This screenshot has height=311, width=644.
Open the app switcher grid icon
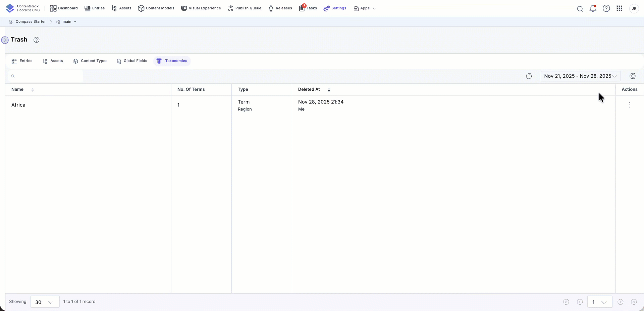pos(620,8)
